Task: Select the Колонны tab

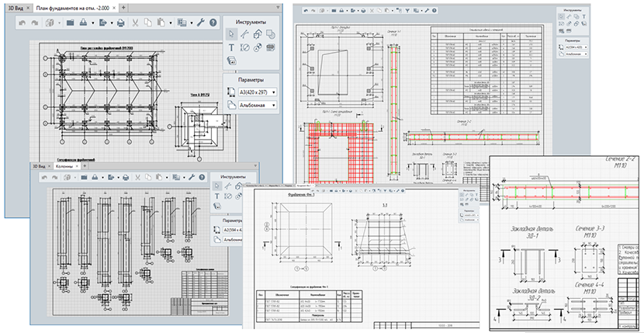Action: [65, 166]
